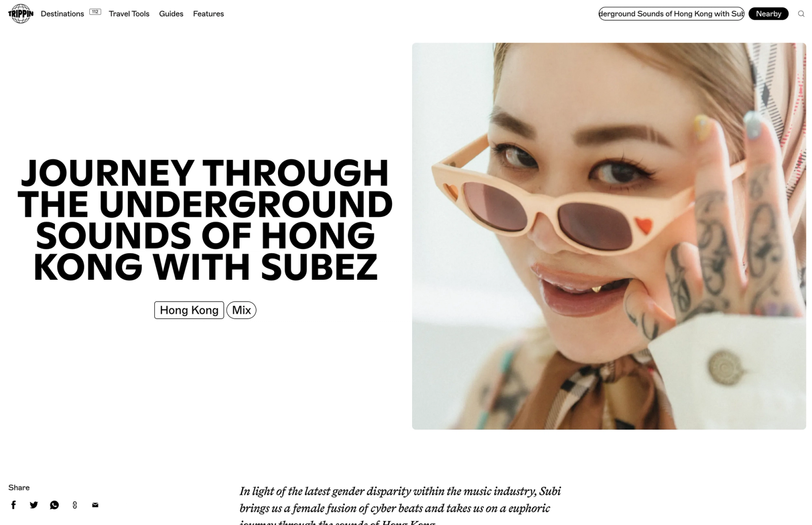Screen dimensions: 812x525
Task: Copy article link with chain icon
Action: coord(75,505)
